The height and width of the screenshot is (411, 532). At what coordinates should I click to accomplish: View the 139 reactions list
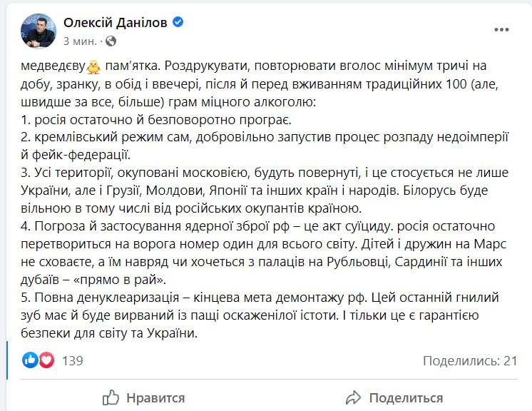73,360
